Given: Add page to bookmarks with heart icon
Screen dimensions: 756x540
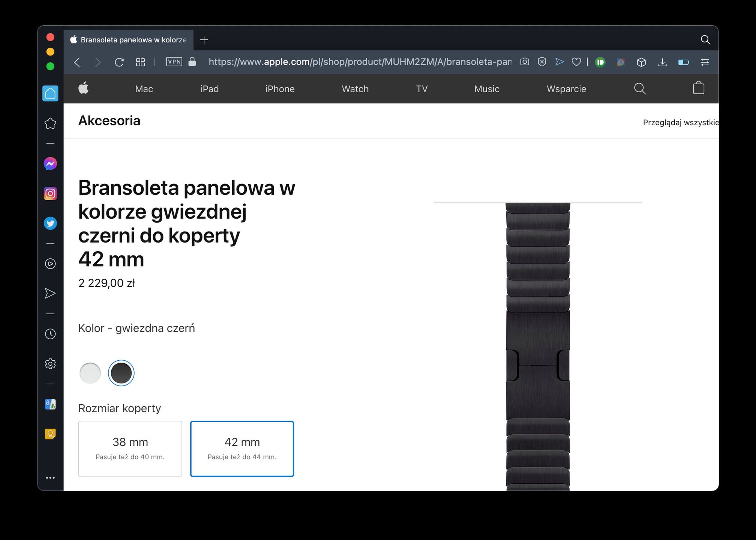Looking at the screenshot, I should 576,62.
